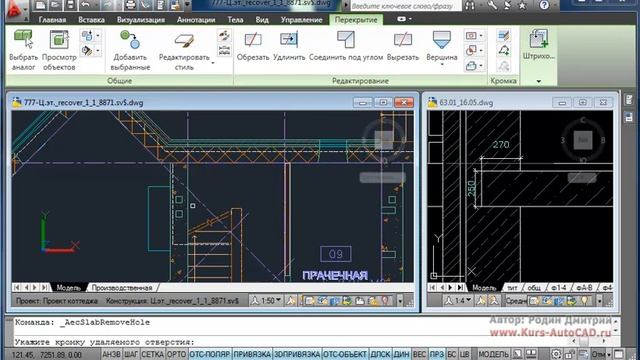Toggle ДИН dynamic input
640x360 pixels.
coord(402,354)
